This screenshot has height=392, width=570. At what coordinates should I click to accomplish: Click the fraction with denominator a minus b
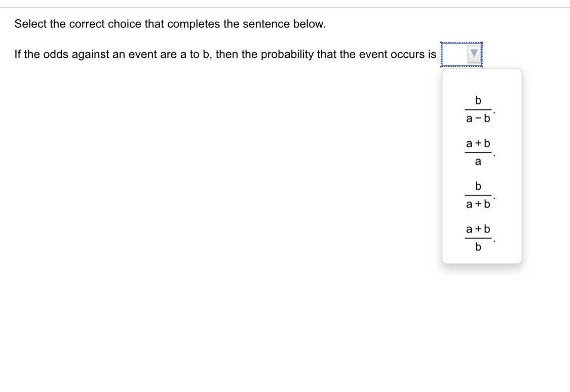[x=477, y=109]
